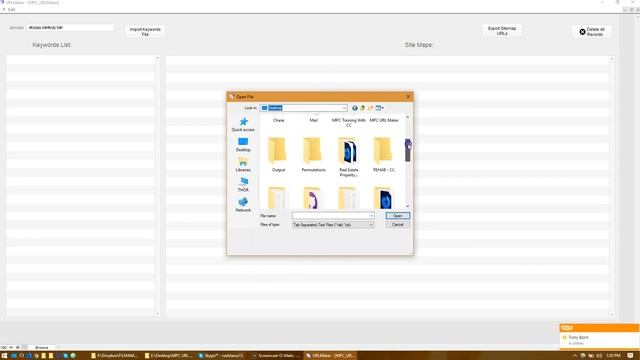Create a new folder in the dialog
The image size is (640, 360).
pyautogui.click(x=370, y=108)
